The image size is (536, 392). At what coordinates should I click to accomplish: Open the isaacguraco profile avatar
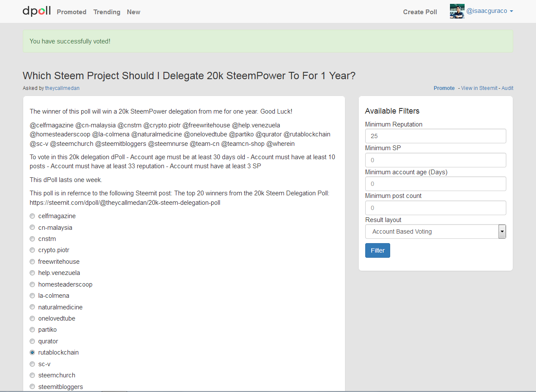(457, 12)
